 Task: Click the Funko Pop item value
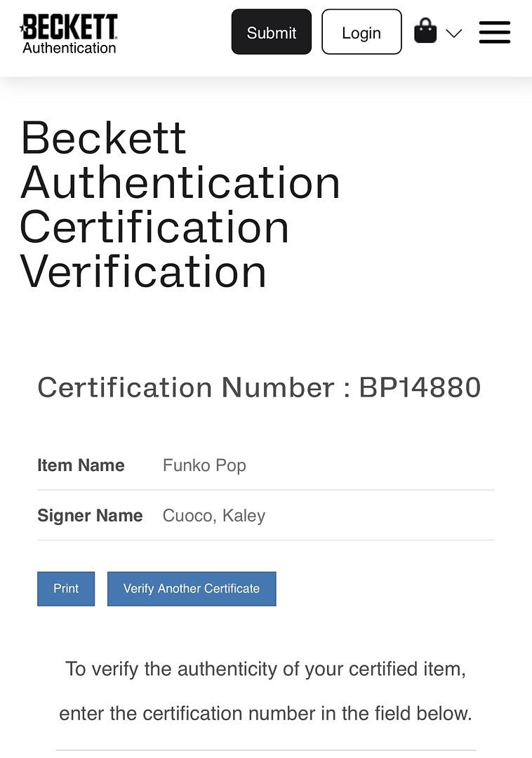[x=204, y=465]
